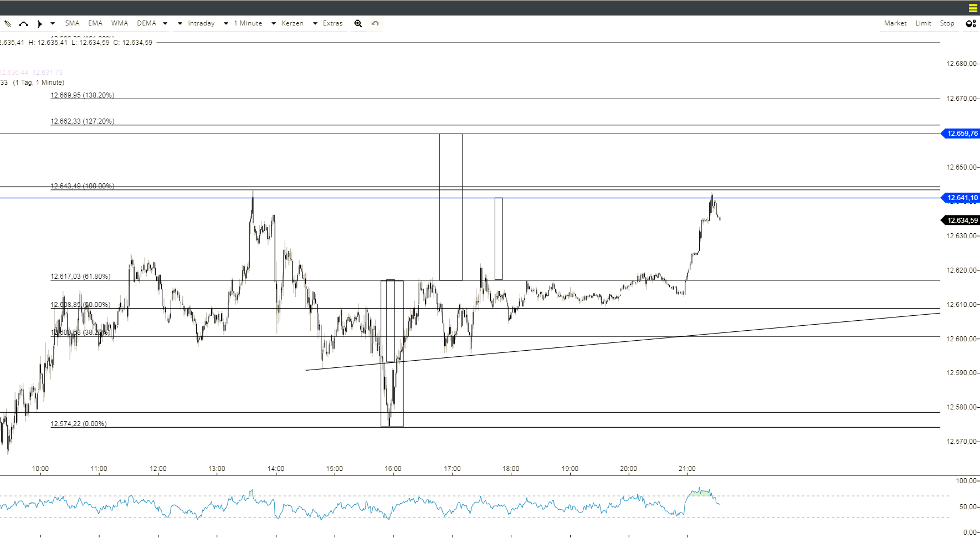This screenshot has width=980, height=538.
Task: Click the 12.641,10 price label
Action: [962, 197]
